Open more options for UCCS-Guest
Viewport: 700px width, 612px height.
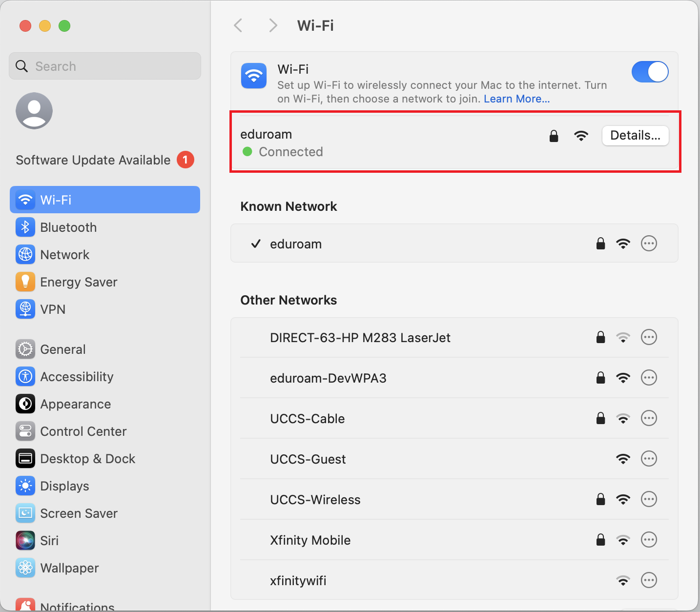coord(649,458)
